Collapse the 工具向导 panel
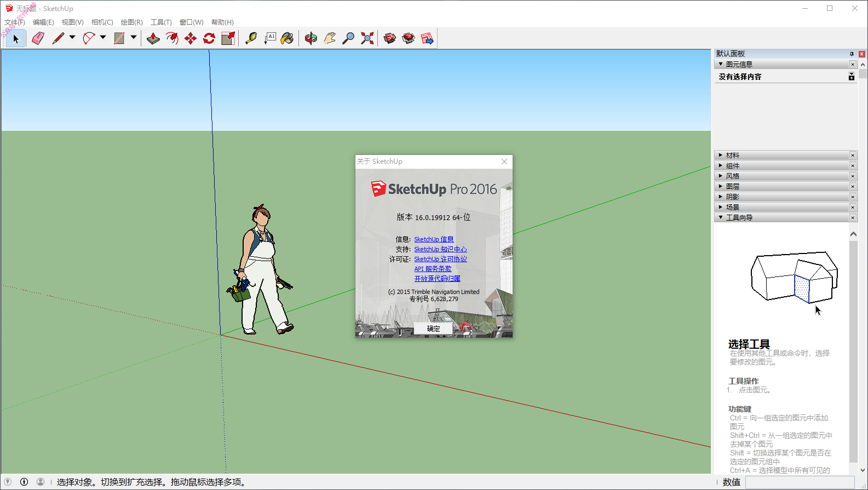 pos(721,217)
